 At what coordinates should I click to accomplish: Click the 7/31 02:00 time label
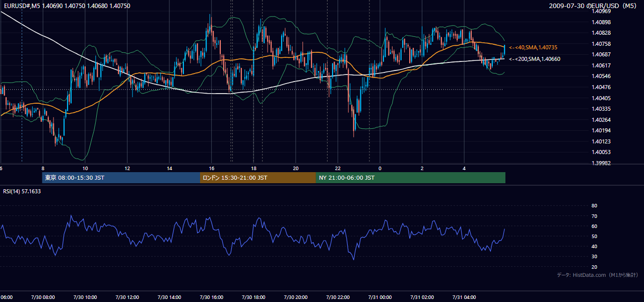click(422, 297)
